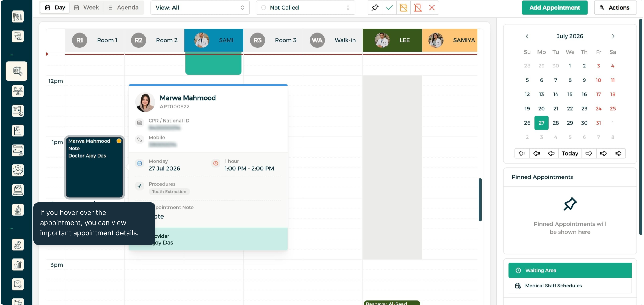
Task: Click the sidebar icon below the bar chart
Action: [x=18, y=284]
